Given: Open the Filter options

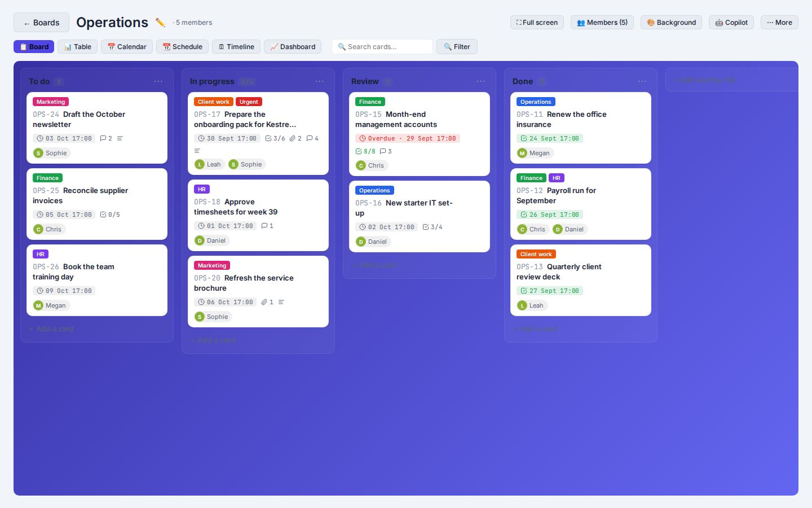Looking at the screenshot, I should (457, 47).
